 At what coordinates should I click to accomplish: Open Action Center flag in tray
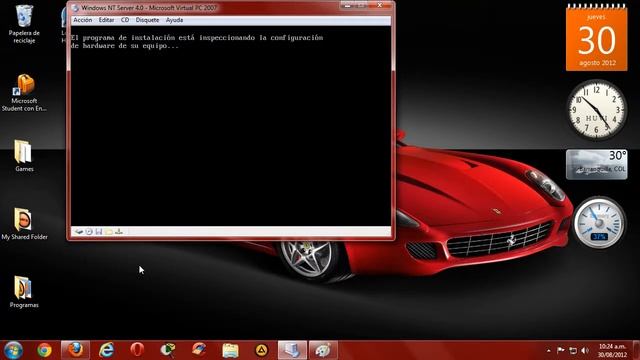(561, 350)
